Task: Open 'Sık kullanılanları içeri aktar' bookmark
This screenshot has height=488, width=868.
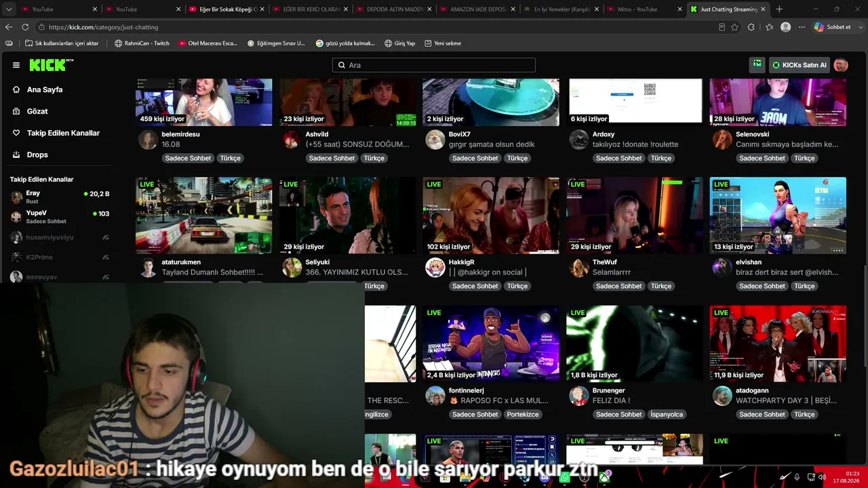Action: click(62, 43)
